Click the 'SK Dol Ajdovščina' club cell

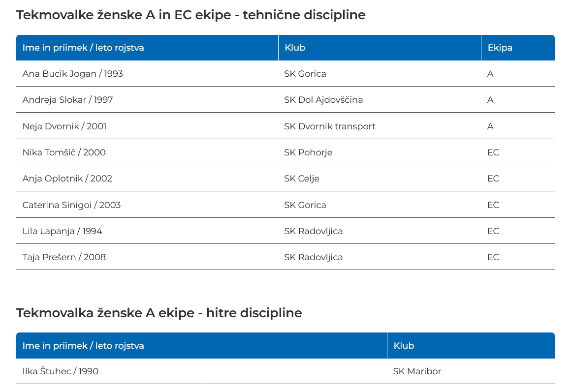coord(323,100)
